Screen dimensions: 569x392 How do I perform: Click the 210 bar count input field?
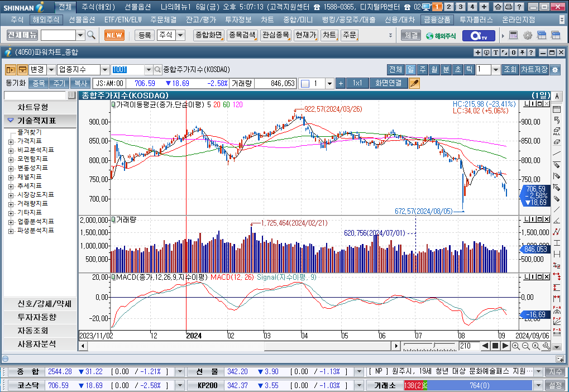(468, 346)
